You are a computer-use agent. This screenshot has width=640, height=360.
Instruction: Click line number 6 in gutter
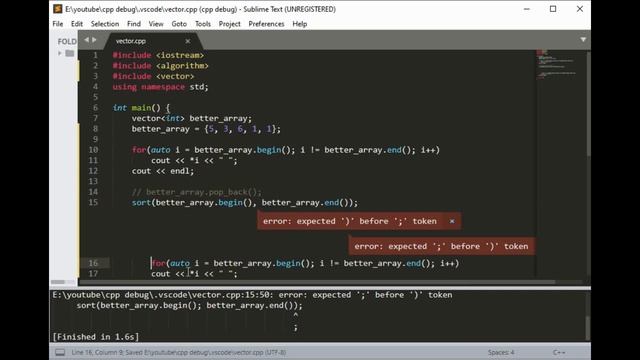[96, 108]
